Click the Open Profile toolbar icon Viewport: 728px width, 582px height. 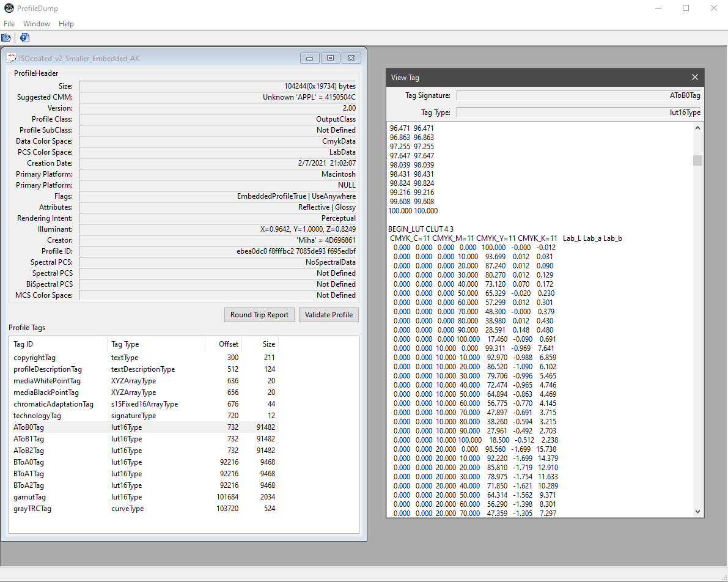point(6,38)
